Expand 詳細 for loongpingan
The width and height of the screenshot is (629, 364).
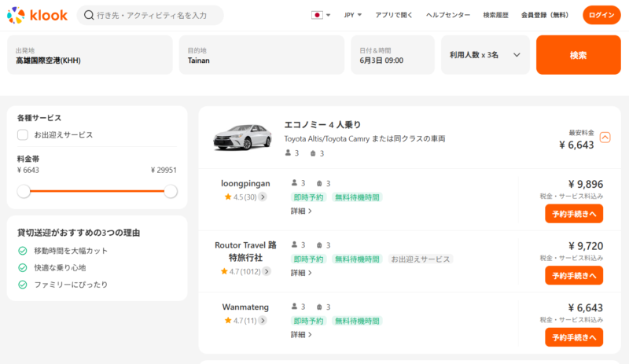tap(301, 211)
